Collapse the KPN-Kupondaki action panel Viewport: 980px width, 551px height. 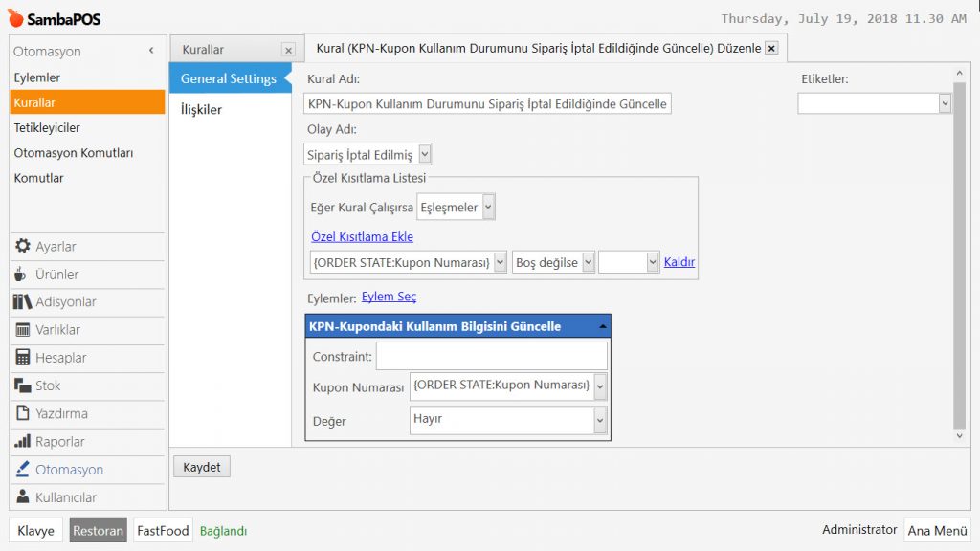(601, 326)
